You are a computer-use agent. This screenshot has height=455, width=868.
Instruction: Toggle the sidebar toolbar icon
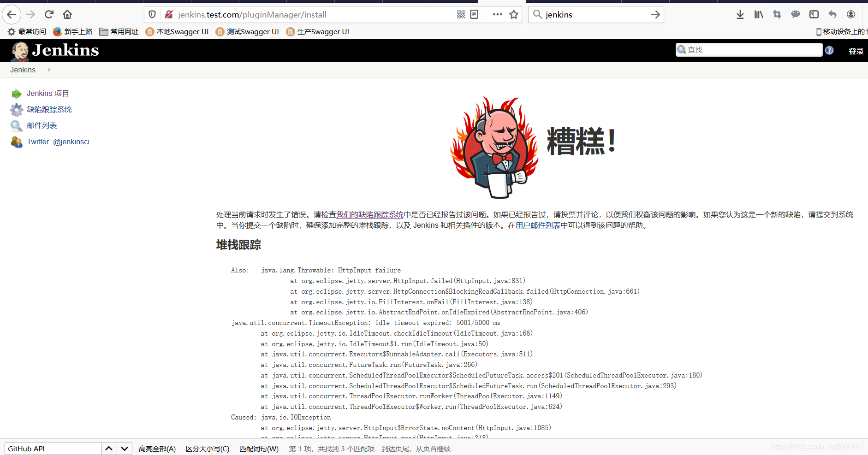point(814,15)
